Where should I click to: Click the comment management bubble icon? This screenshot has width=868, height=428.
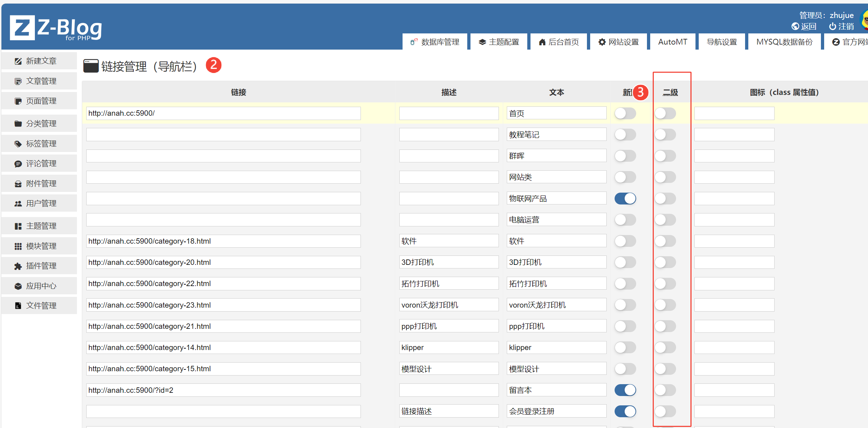coord(18,164)
